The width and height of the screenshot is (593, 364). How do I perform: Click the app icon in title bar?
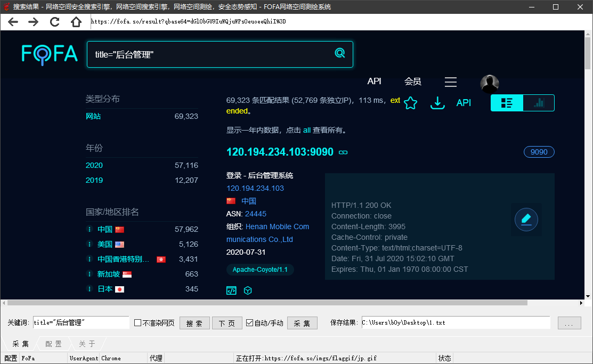(x=6, y=7)
